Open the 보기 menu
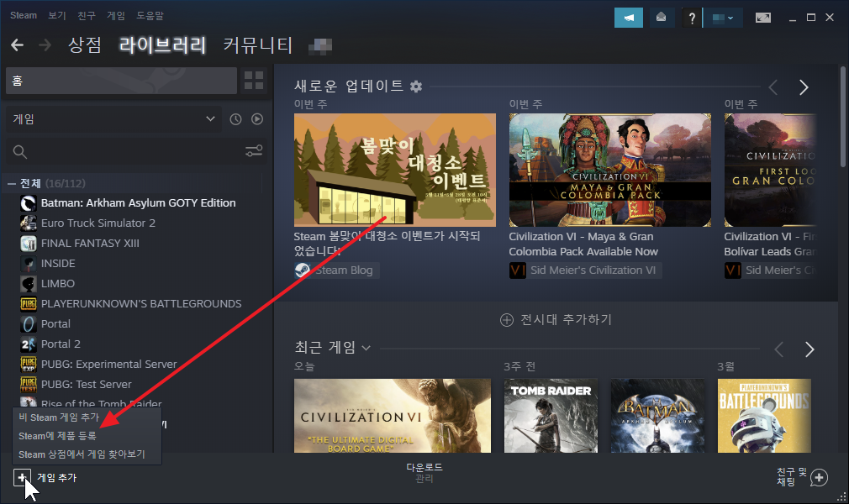 point(57,15)
